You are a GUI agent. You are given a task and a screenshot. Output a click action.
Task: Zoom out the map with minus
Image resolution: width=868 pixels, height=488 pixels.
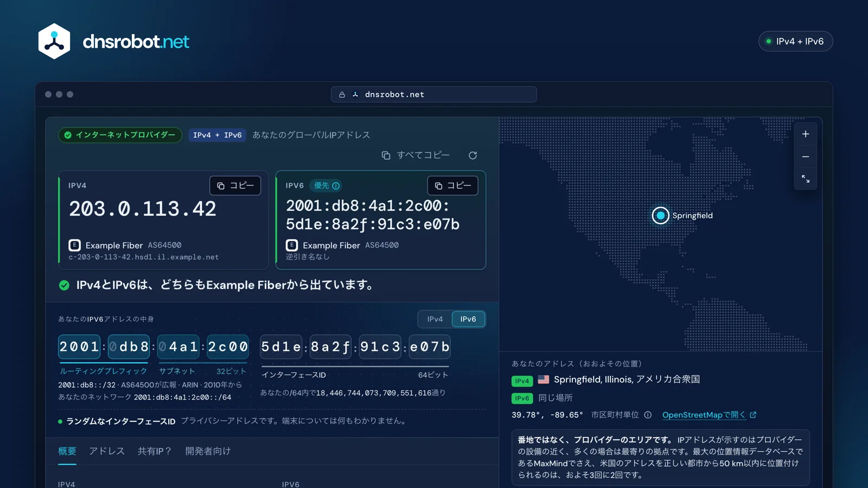point(806,157)
